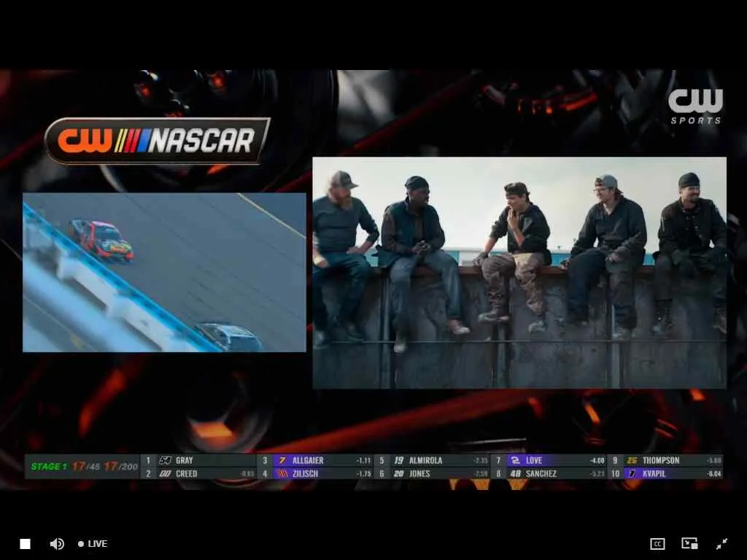
Task: Select the race footage small window
Action: (164, 273)
